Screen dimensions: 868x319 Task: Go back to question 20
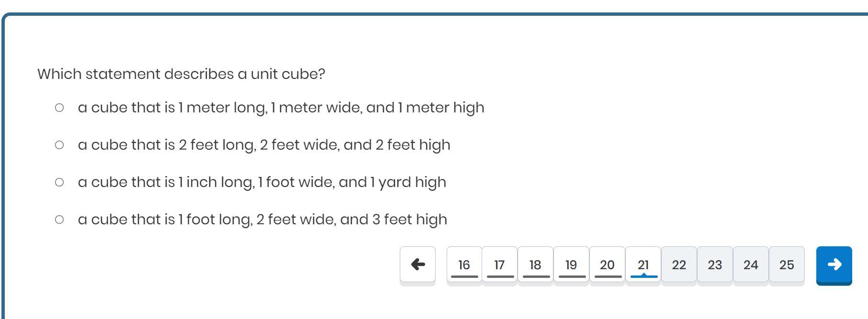[607, 265]
